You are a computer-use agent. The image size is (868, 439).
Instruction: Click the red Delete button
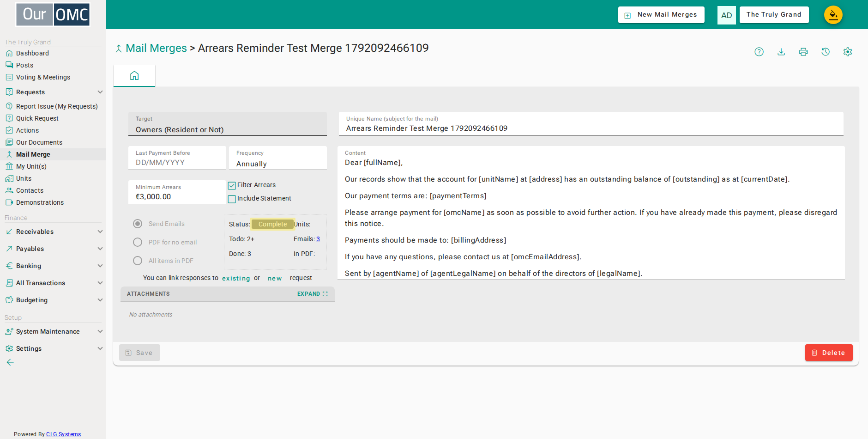click(829, 353)
